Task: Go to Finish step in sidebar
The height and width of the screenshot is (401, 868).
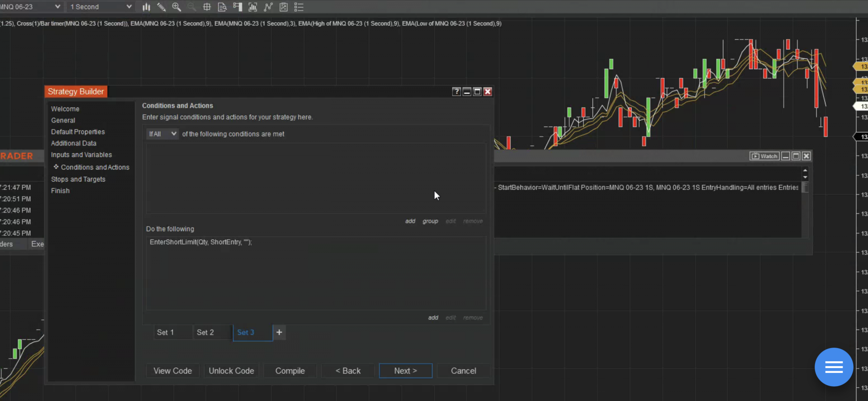Action: tap(60, 191)
